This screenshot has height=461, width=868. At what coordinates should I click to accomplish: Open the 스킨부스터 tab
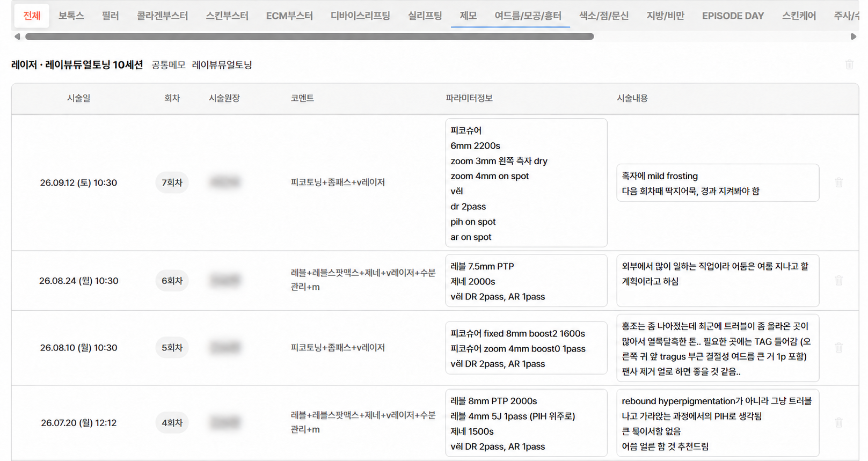227,16
